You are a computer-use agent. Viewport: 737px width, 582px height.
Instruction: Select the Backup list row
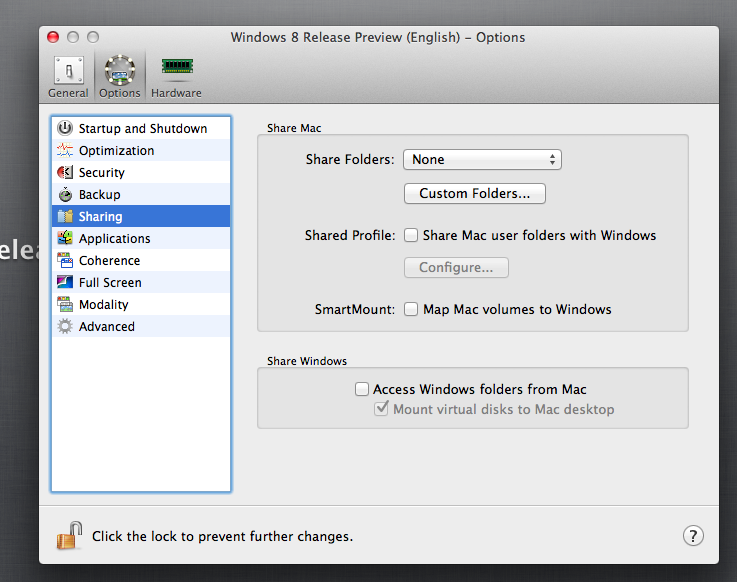click(141, 195)
